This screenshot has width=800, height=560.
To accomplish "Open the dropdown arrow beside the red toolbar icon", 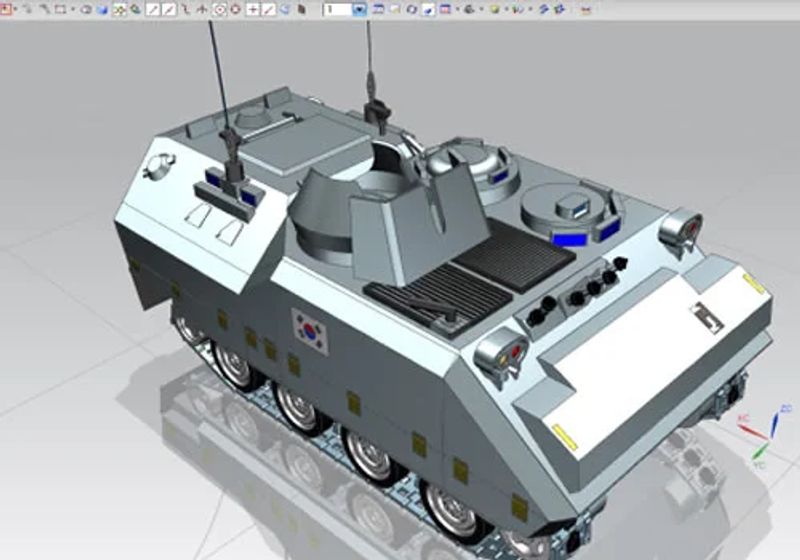I will point(16,9).
